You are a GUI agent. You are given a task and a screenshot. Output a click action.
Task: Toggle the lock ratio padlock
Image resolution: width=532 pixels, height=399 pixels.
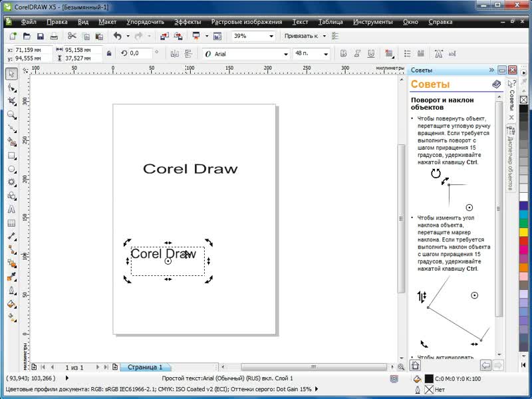(109, 54)
